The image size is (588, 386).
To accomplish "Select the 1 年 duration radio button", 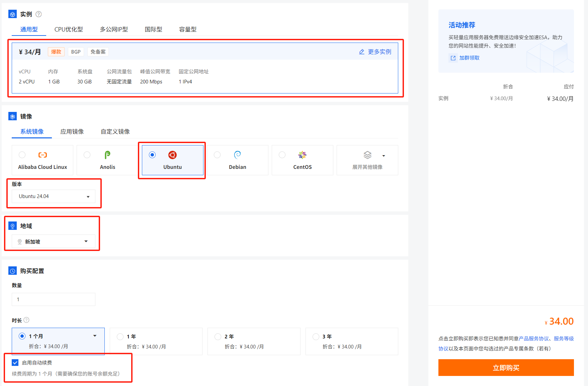I will [120, 336].
